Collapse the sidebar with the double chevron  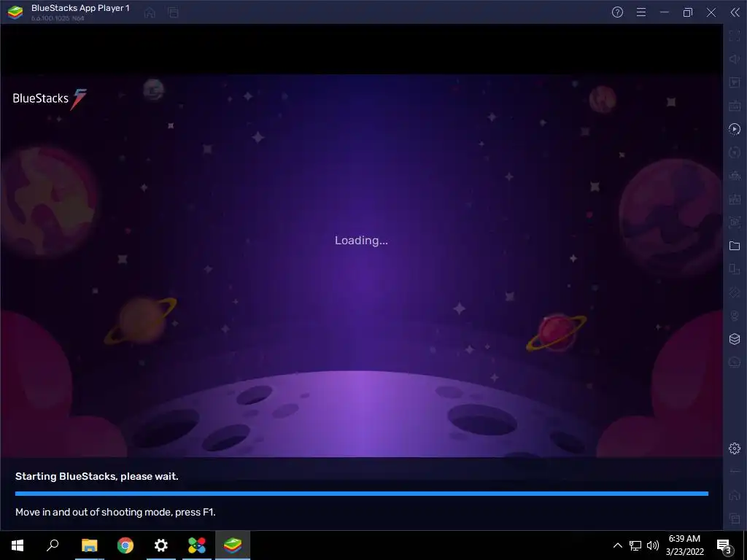735,12
